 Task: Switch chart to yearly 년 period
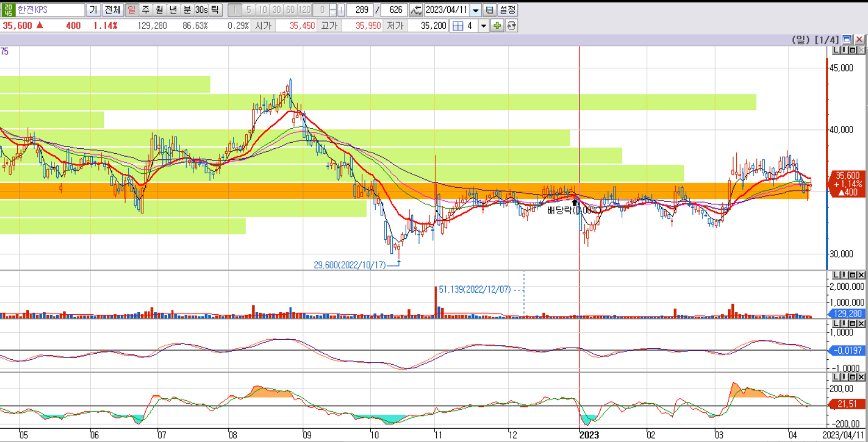point(173,10)
